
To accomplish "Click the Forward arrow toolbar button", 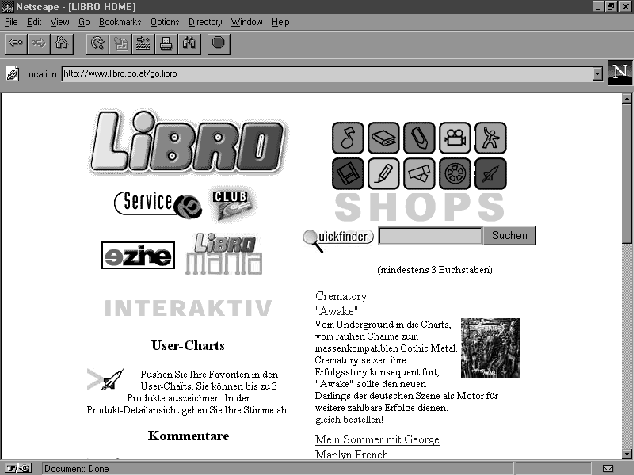I will click(39, 44).
